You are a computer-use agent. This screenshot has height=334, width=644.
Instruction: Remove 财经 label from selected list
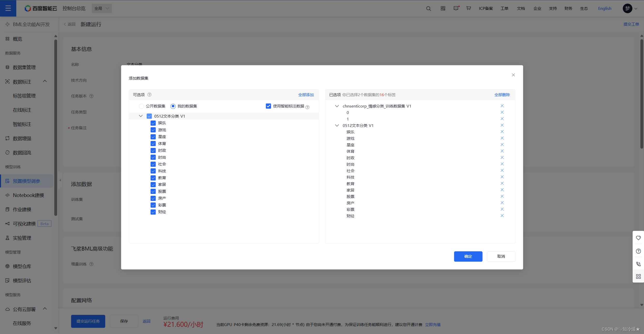pos(502,216)
